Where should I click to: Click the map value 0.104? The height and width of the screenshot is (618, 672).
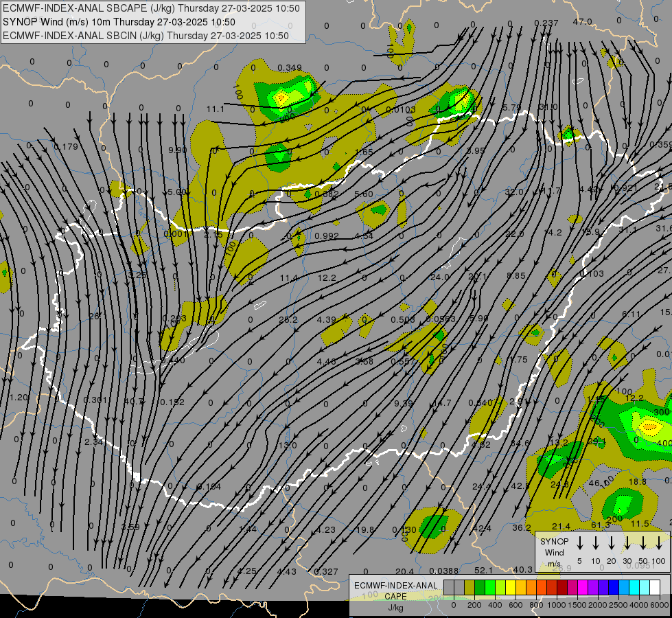[x=209, y=486]
